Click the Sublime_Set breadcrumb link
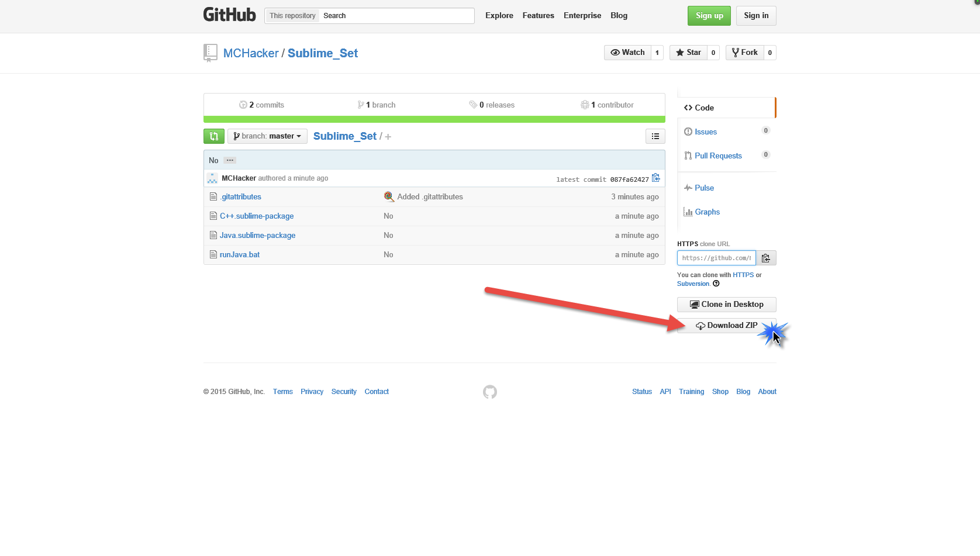This screenshot has width=980, height=556. click(x=345, y=136)
